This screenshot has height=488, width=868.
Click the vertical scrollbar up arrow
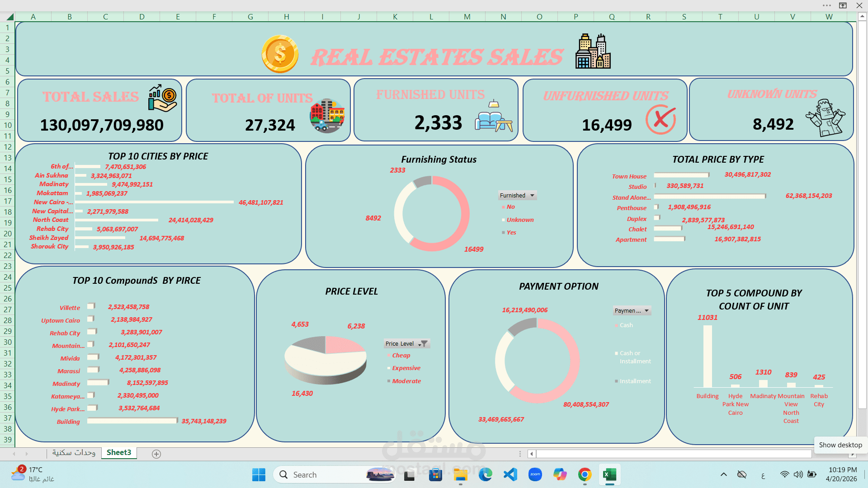point(862,16)
